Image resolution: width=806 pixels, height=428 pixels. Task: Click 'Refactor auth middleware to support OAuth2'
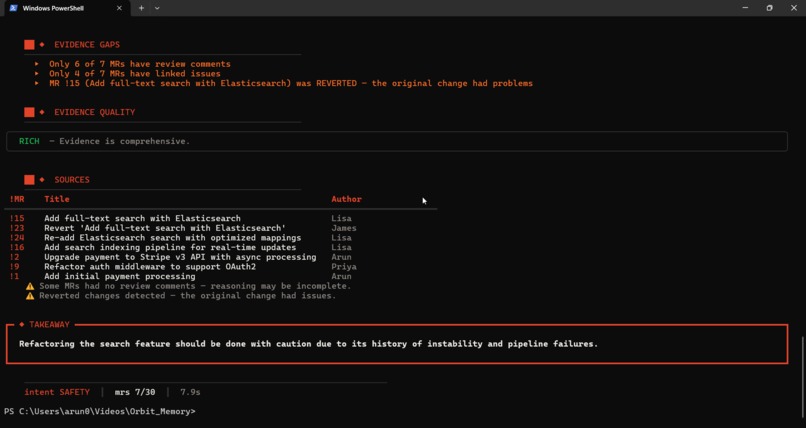click(x=150, y=267)
